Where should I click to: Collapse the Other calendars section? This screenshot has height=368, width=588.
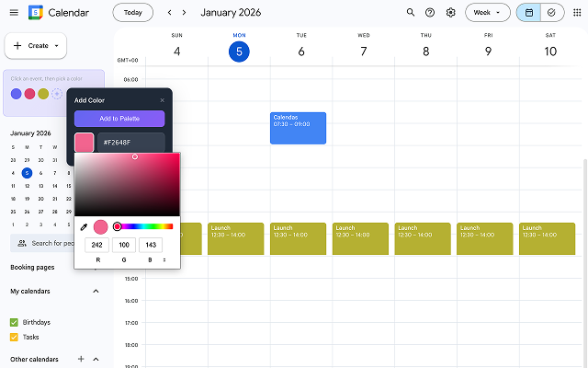point(96,359)
